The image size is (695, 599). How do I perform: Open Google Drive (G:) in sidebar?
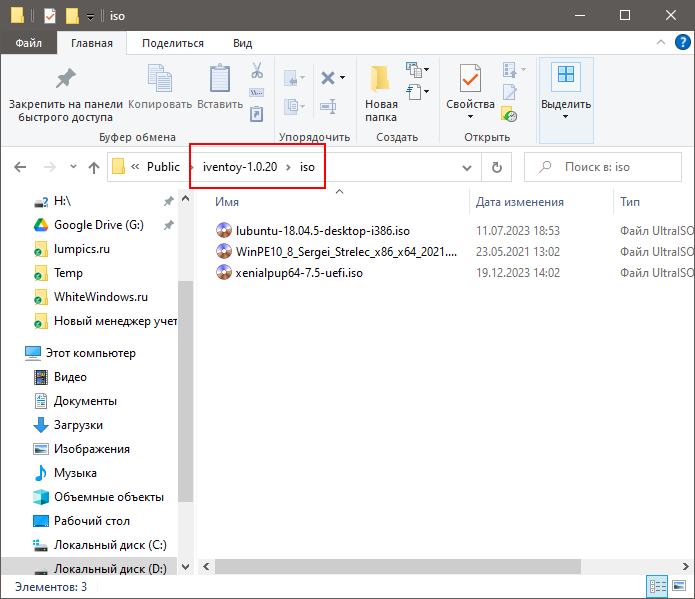tap(98, 225)
